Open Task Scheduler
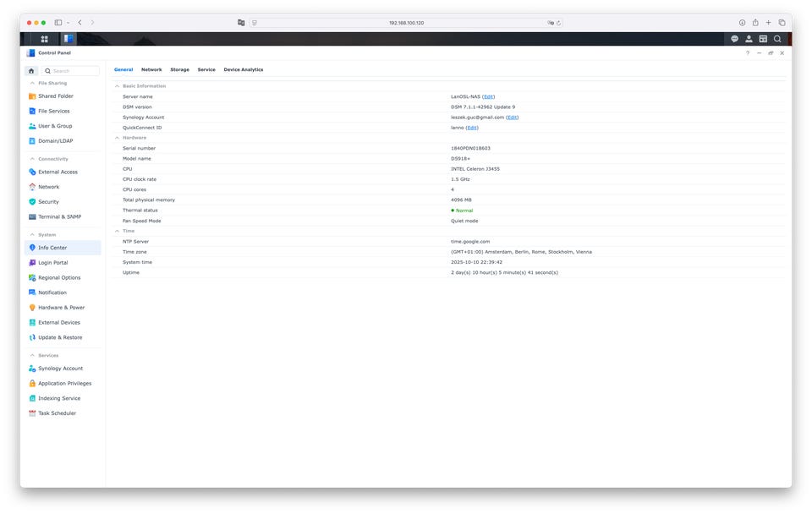The width and height of the screenshot is (812, 514). [x=63, y=413]
